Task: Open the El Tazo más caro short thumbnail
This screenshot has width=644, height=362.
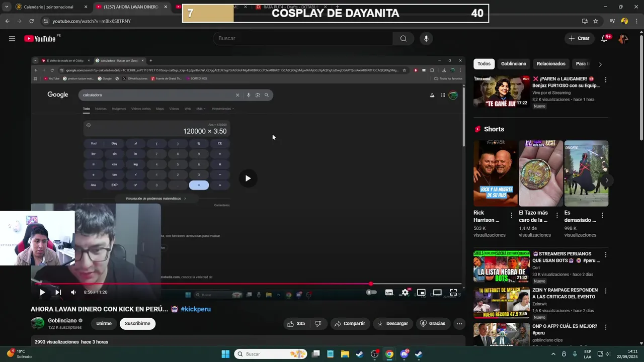Action: 541,173
